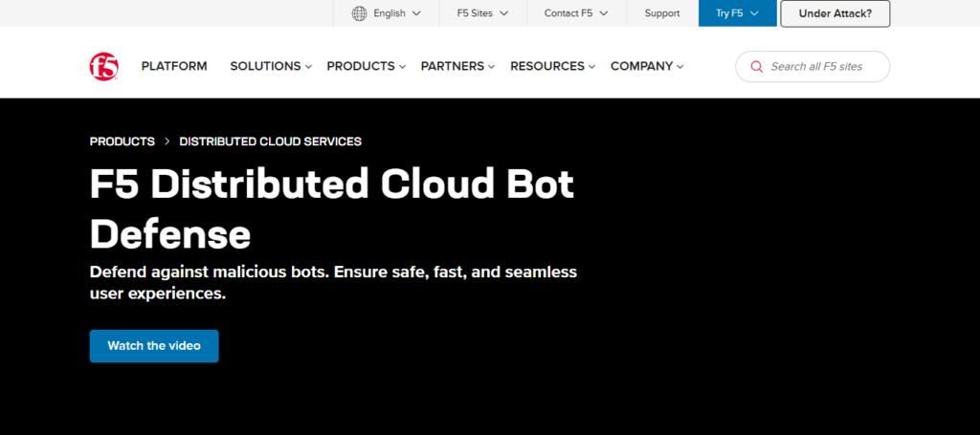Go to the PLATFORM menu item
Viewport: 980px width, 435px height.
(174, 66)
